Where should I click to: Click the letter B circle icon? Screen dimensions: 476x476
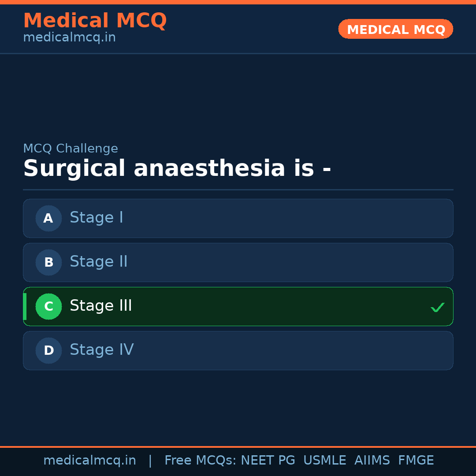point(48,262)
